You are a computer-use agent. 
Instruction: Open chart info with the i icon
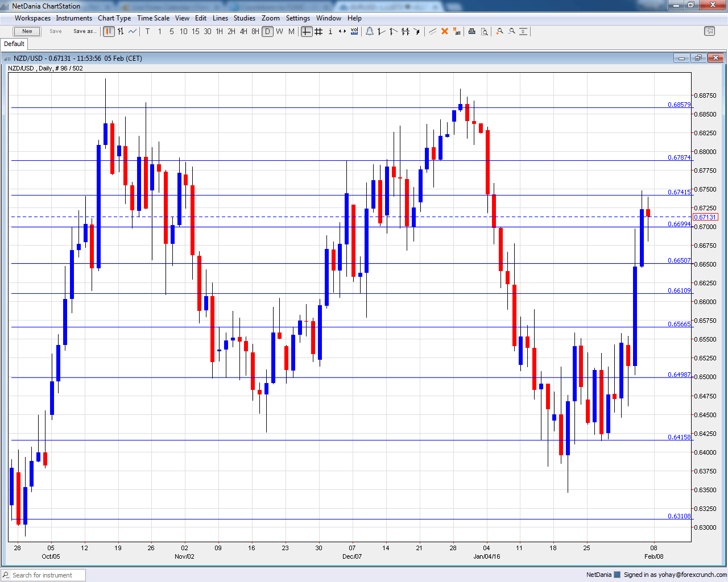click(x=330, y=32)
